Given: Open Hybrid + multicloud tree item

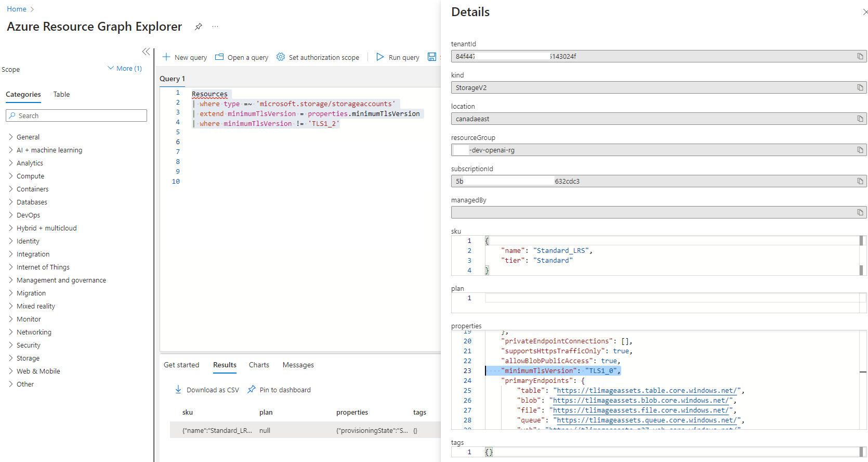Looking at the screenshot, I should tap(46, 228).
